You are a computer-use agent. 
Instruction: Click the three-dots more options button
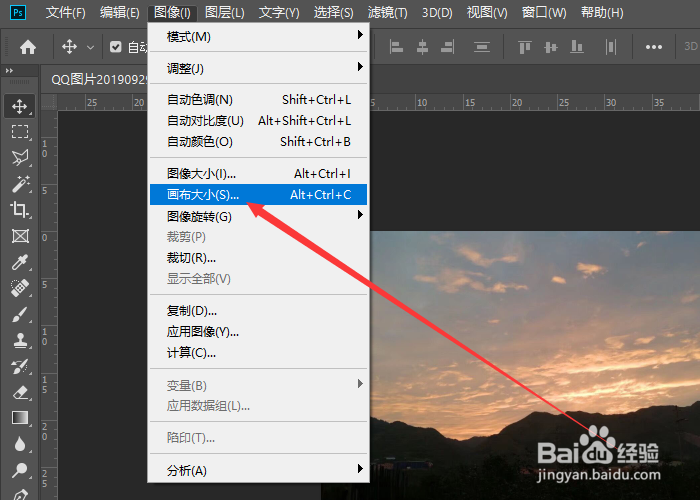click(x=654, y=47)
